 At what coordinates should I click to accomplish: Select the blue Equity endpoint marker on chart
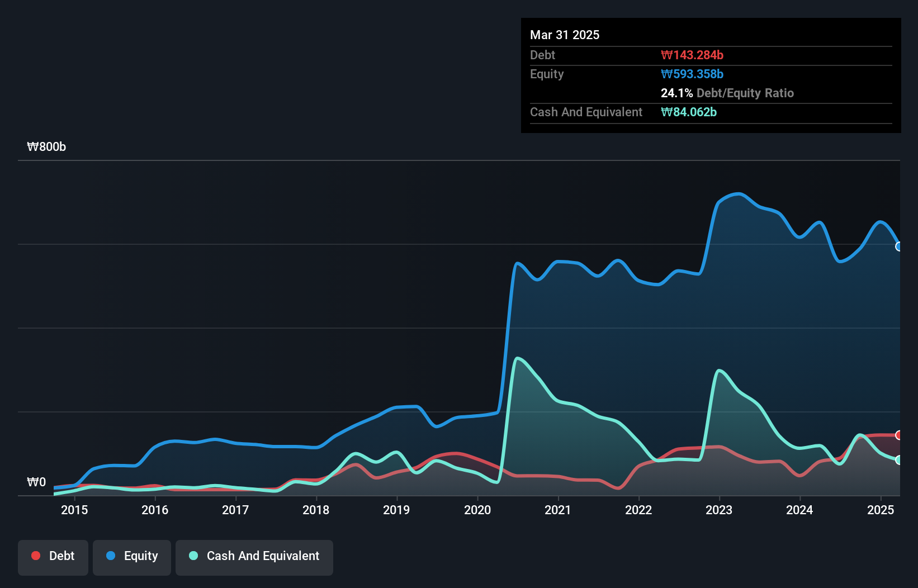coord(899,246)
